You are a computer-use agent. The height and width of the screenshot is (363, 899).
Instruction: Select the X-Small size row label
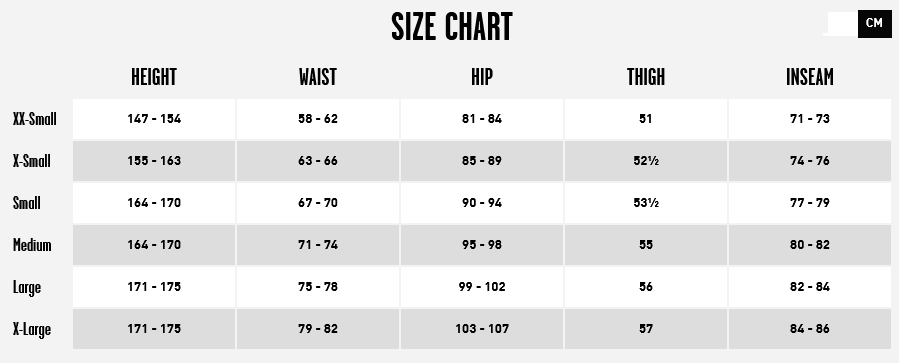pyautogui.click(x=32, y=161)
